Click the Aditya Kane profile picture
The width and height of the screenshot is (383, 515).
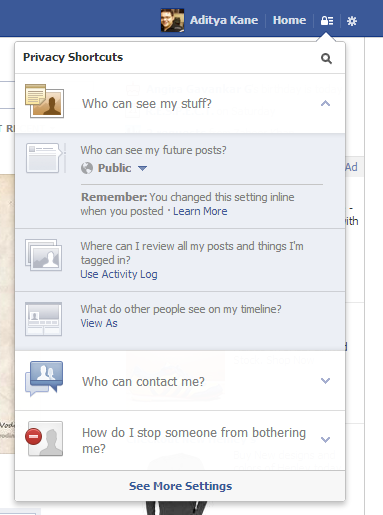coord(172,20)
